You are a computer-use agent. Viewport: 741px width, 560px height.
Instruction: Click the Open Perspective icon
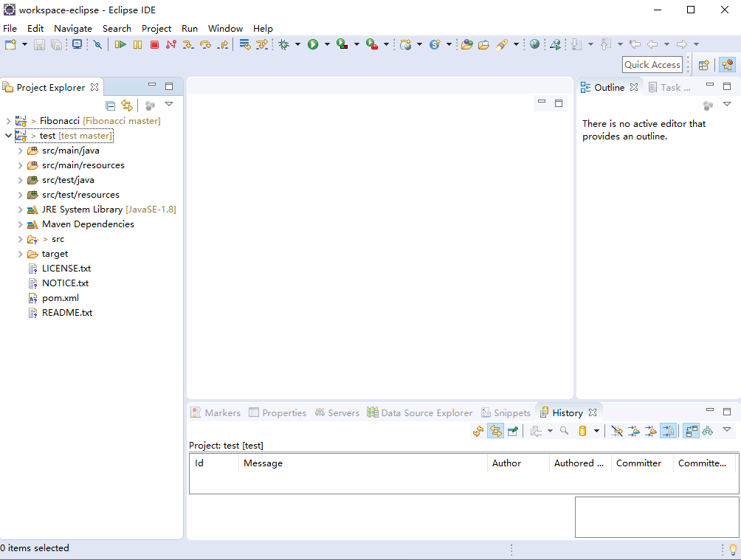pos(703,65)
